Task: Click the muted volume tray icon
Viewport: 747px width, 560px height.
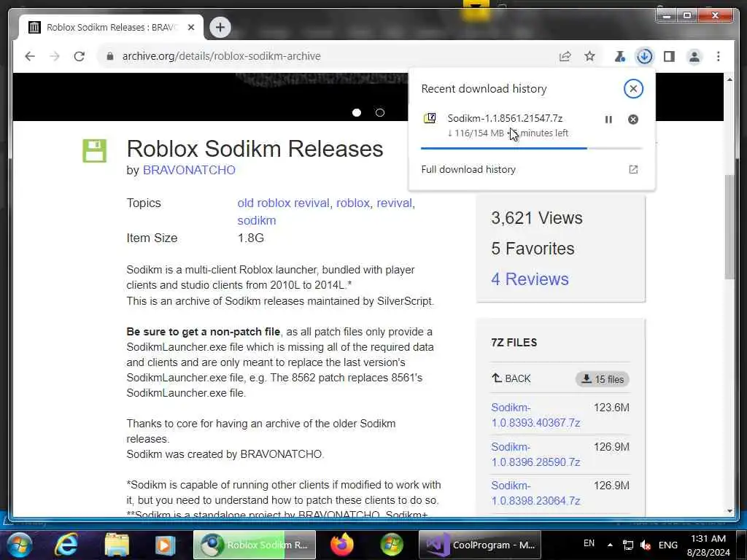Action: (646, 545)
